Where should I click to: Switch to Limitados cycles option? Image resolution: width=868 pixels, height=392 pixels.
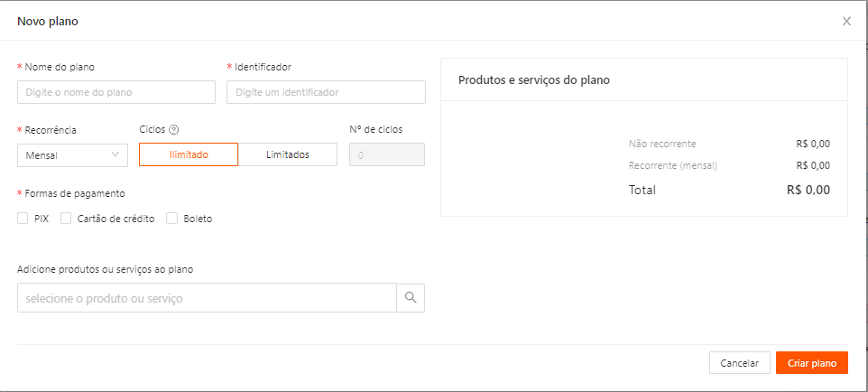(288, 154)
